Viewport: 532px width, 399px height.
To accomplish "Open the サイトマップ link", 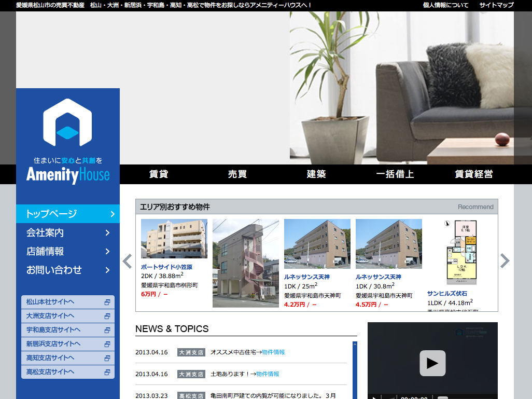I will coord(496,5).
